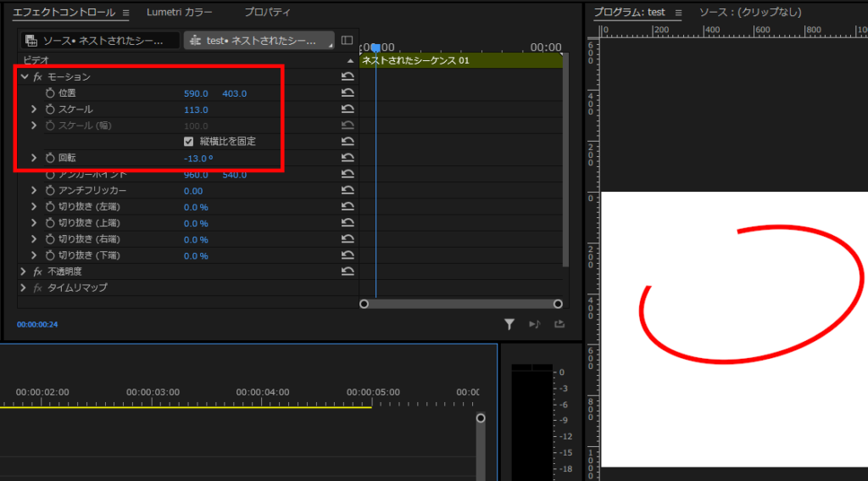Expand the スケール parameter
This screenshot has height=481, width=868.
[x=34, y=109]
